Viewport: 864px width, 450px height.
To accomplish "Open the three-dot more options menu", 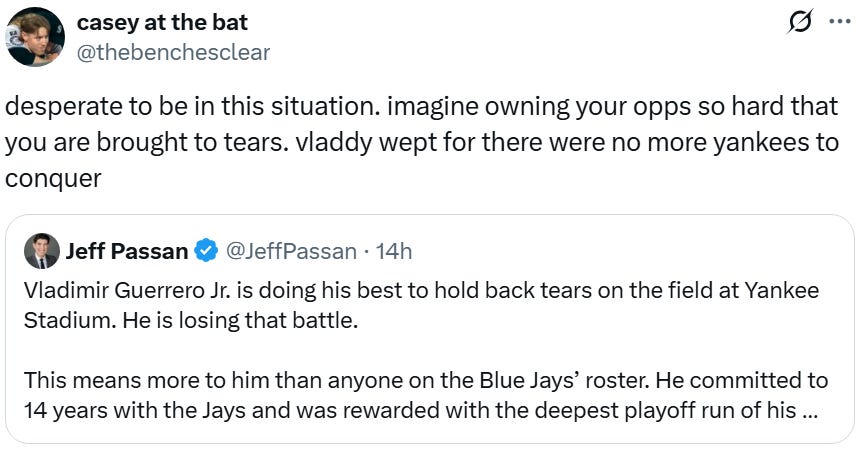I will (840, 21).
